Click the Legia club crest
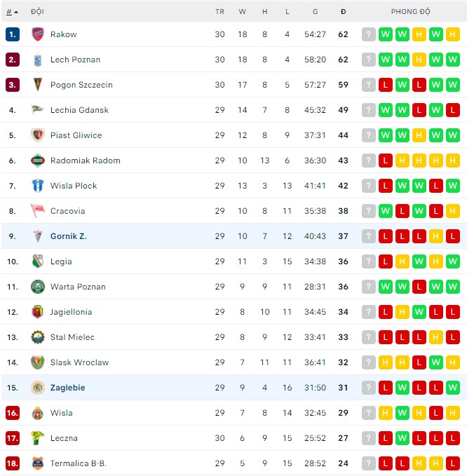474x476 pixels. pyautogui.click(x=37, y=261)
